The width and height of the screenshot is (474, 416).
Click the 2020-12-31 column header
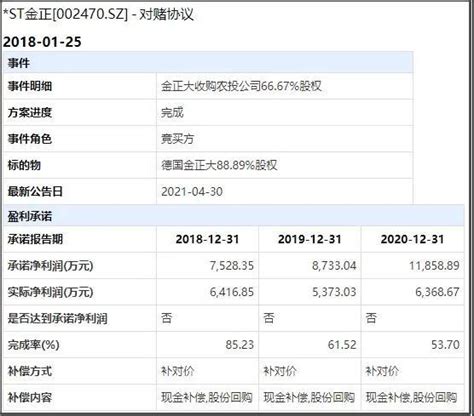(x=412, y=239)
